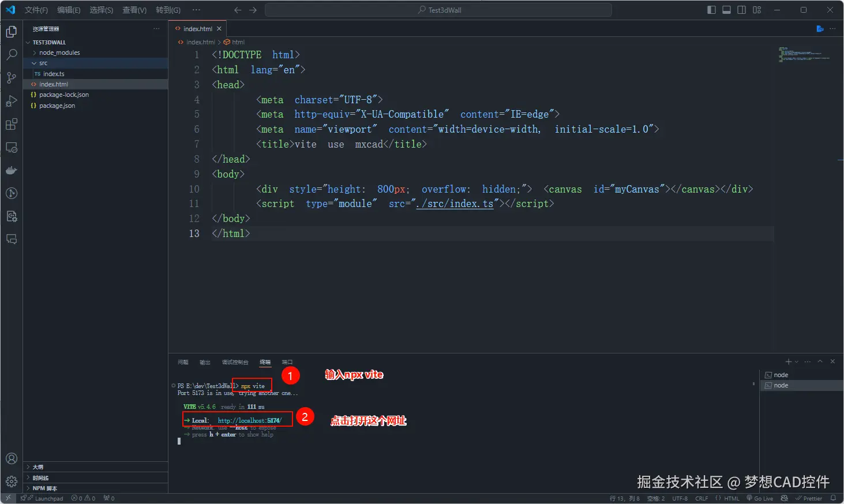Viewport: 844px width, 504px height.
Task: Switch to the 问题 panel tab
Action: [x=183, y=362]
